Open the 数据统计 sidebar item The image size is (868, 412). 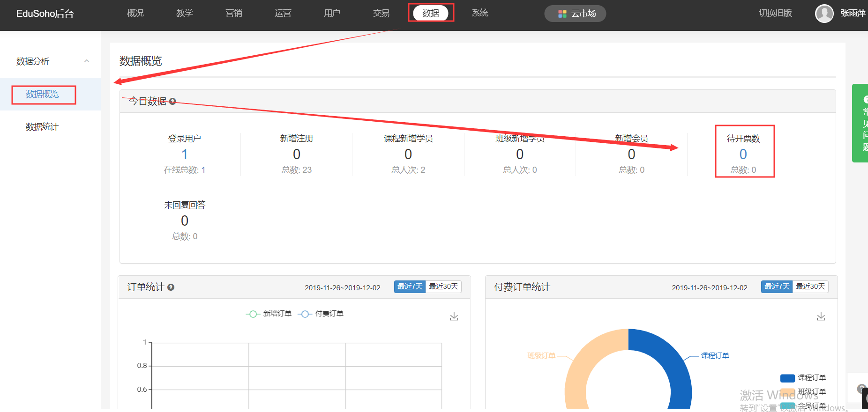[42, 127]
